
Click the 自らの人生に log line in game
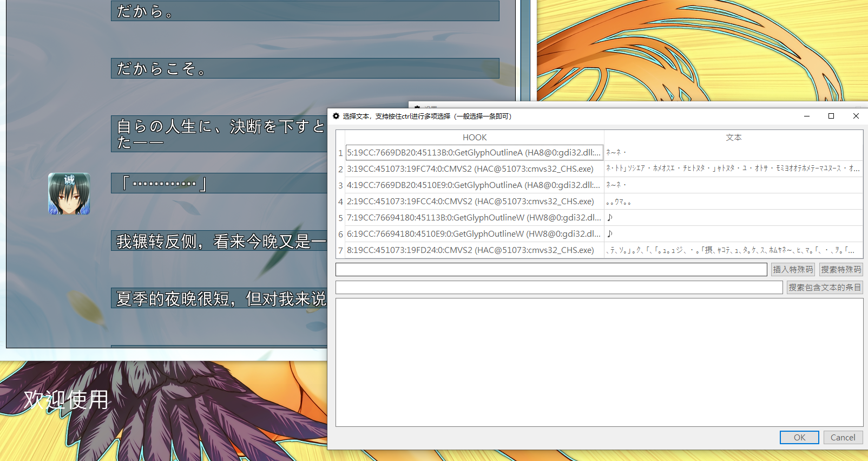pos(219,134)
